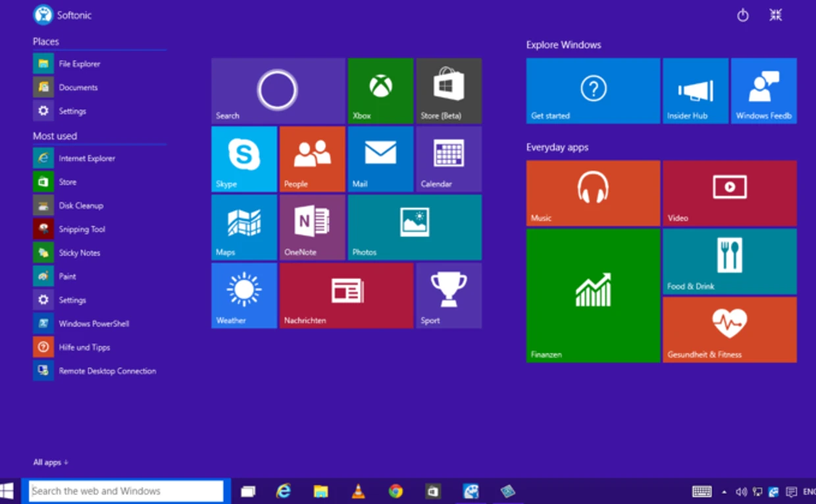This screenshot has height=504, width=816.
Task: Open the Insider Hub tile
Action: 695,91
